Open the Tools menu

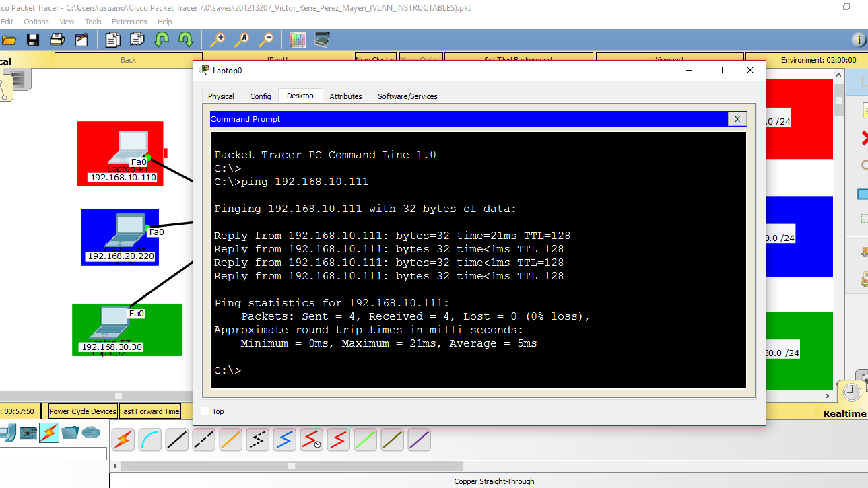click(x=93, y=22)
